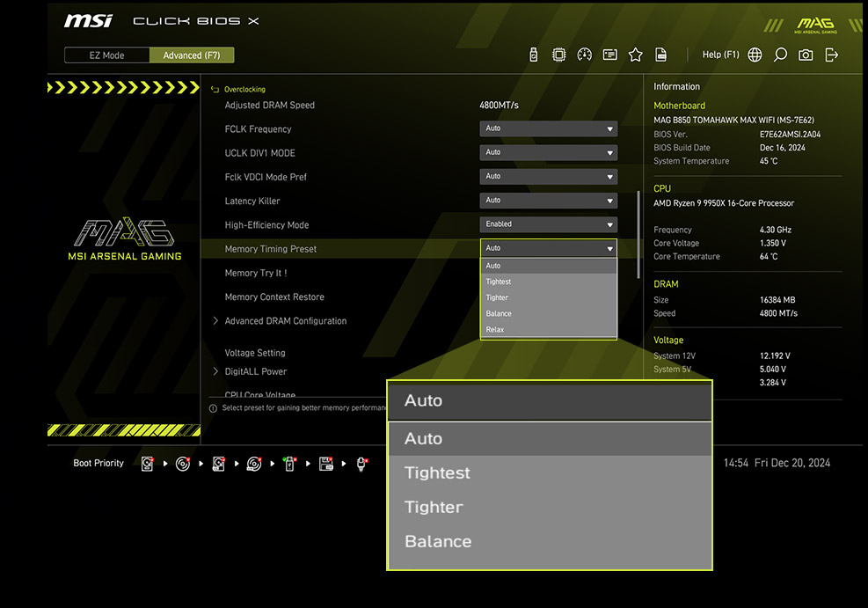Switch to the Advanced (F7) tab
The width and height of the screenshot is (868, 608).
(192, 55)
